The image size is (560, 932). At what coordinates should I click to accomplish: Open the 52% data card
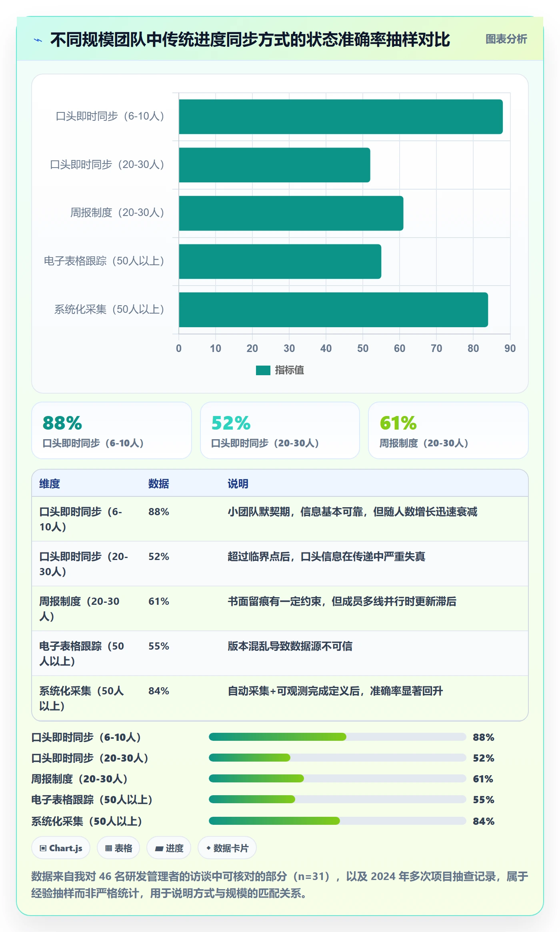point(280,430)
